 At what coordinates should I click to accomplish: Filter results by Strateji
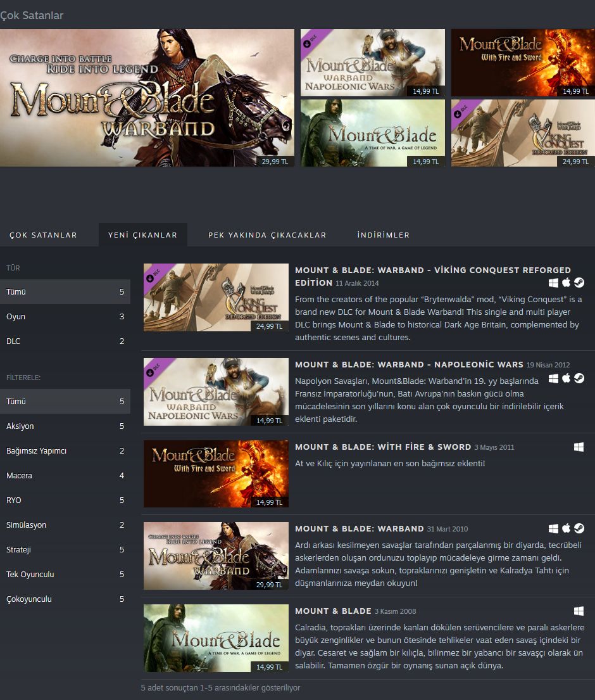pos(65,550)
